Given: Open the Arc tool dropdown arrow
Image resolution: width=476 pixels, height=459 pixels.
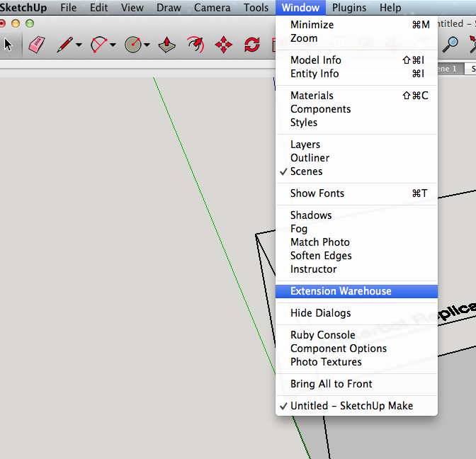Looking at the screenshot, I should click(x=113, y=45).
